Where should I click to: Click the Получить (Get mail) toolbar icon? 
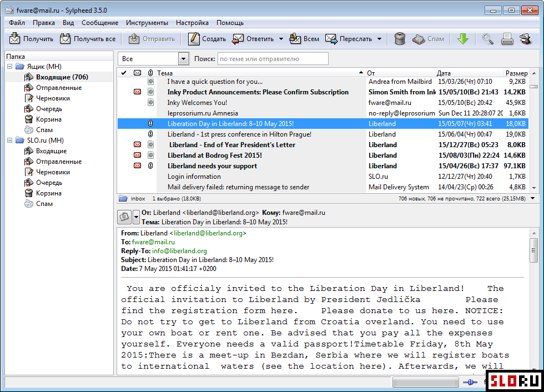[14, 38]
